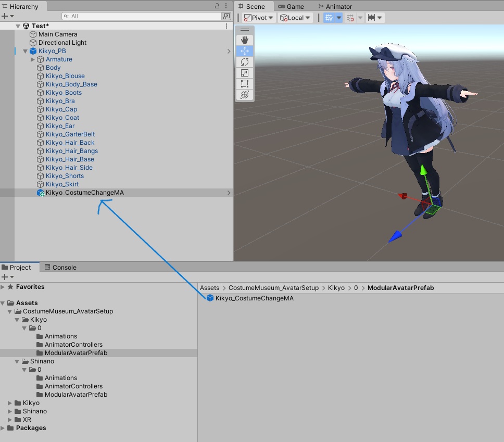Click scene search picker icon in Hierarchy
Viewport: 504px width, 442px height.
(x=226, y=16)
